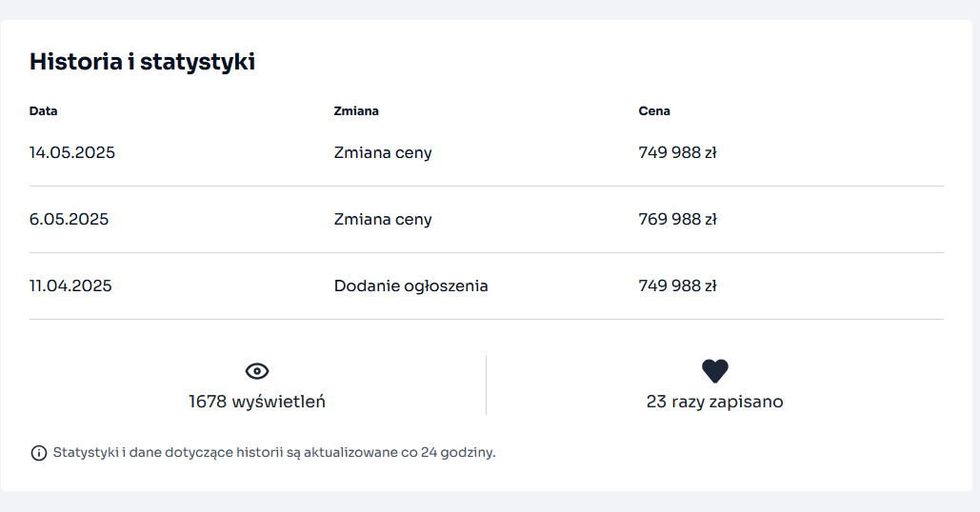
Task: Select the 14.05.2025 date entry
Action: coord(72,152)
